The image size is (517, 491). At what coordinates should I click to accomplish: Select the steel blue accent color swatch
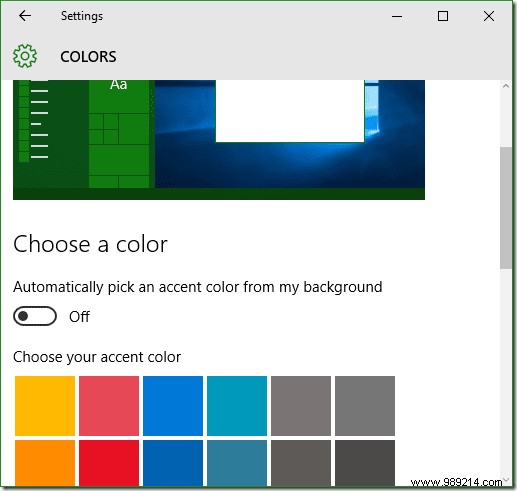coord(237,463)
